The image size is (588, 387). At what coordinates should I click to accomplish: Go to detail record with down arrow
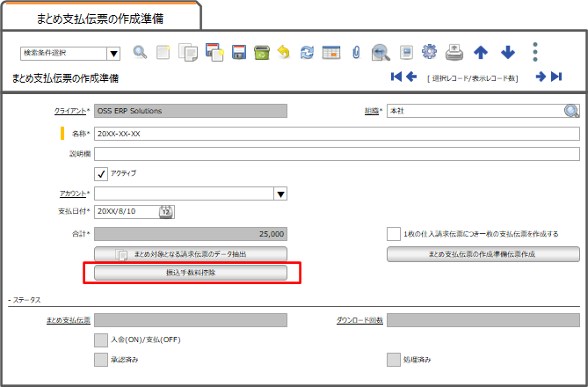(x=508, y=52)
